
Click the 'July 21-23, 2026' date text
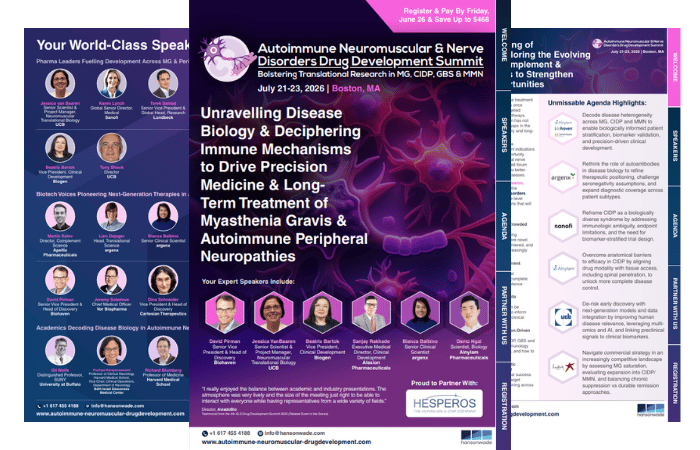291,88
